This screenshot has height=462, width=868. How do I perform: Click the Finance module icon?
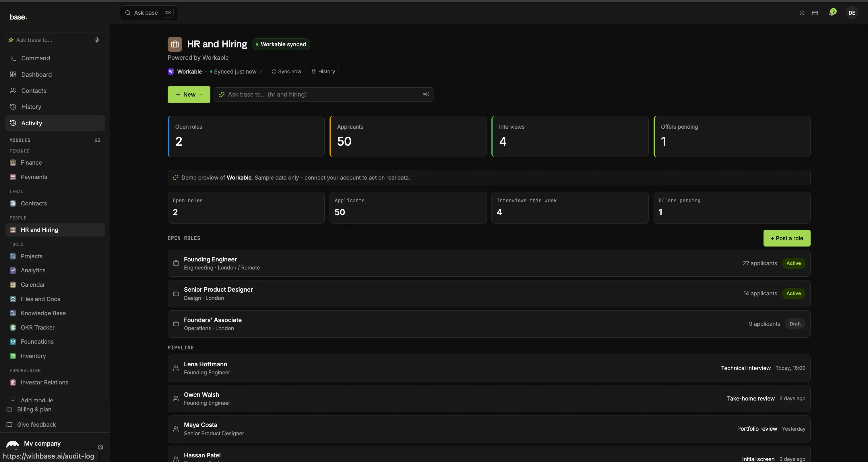coord(13,163)
